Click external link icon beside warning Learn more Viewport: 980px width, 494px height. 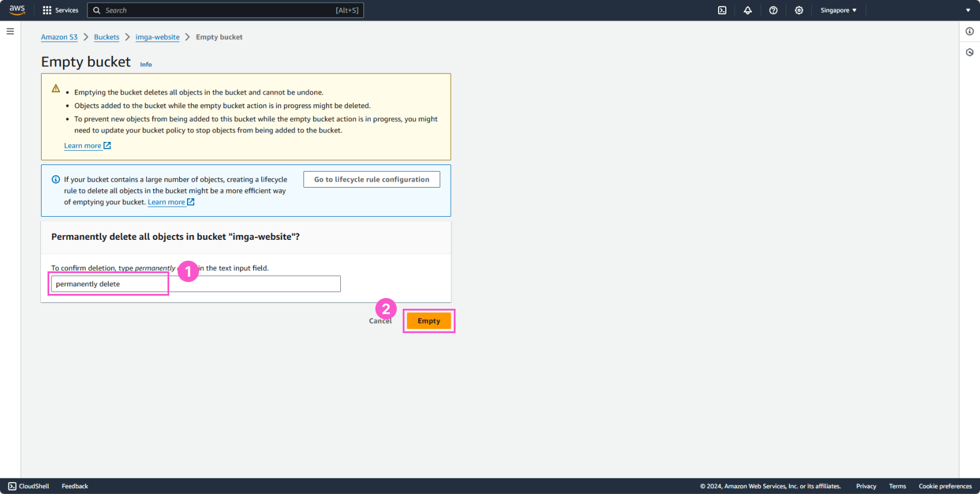[x=108, y=145]
